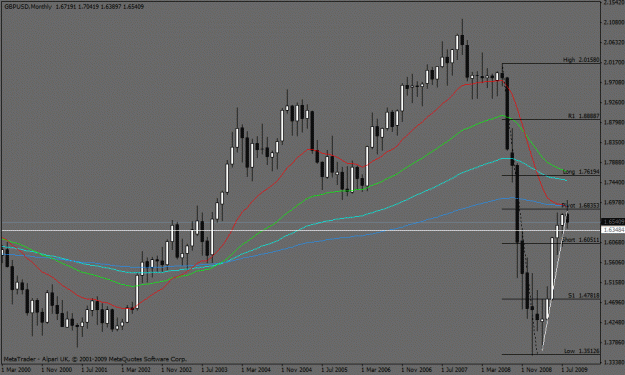Viewport: 625px width, 375px height.
Task: Click the "1 Jul 2005" date label
Action: coord(335,370)
